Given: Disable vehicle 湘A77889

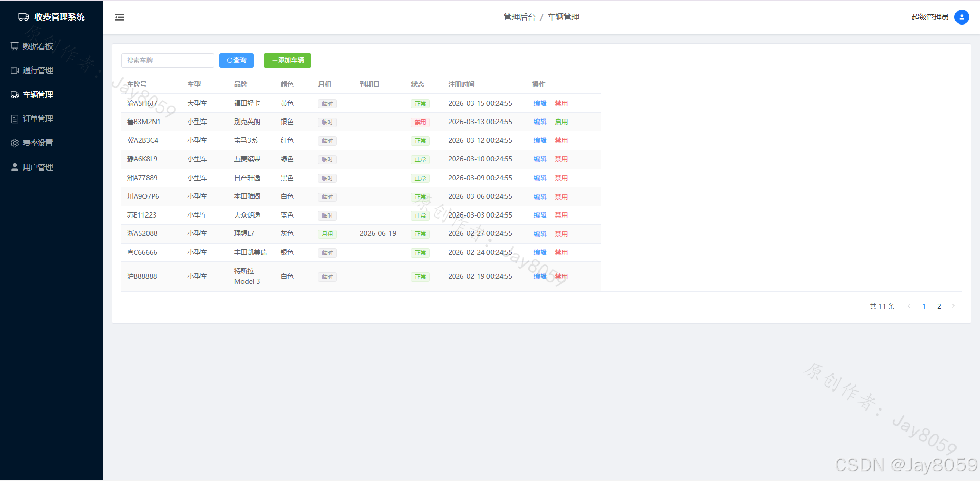Looking at the screenshot, I should 561,178.
